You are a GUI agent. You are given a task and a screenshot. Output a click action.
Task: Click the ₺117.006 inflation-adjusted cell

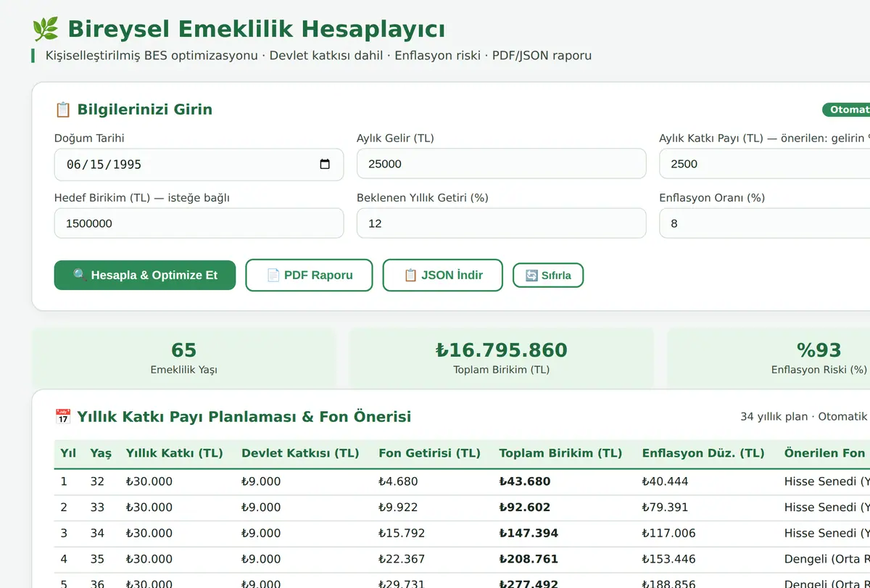(x=668, y=534)
